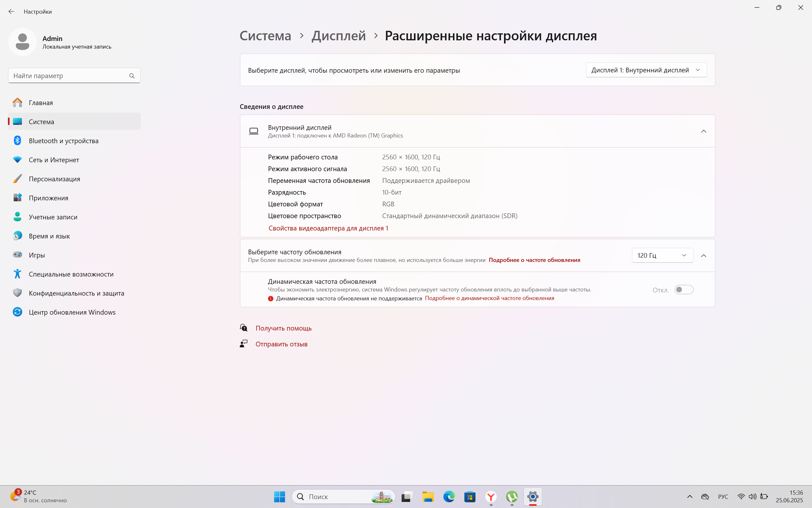The height and width of the screenshot is (508, 812).
Task: Navigate to Дисплей breadcrumb
Action: click(338, 36)
